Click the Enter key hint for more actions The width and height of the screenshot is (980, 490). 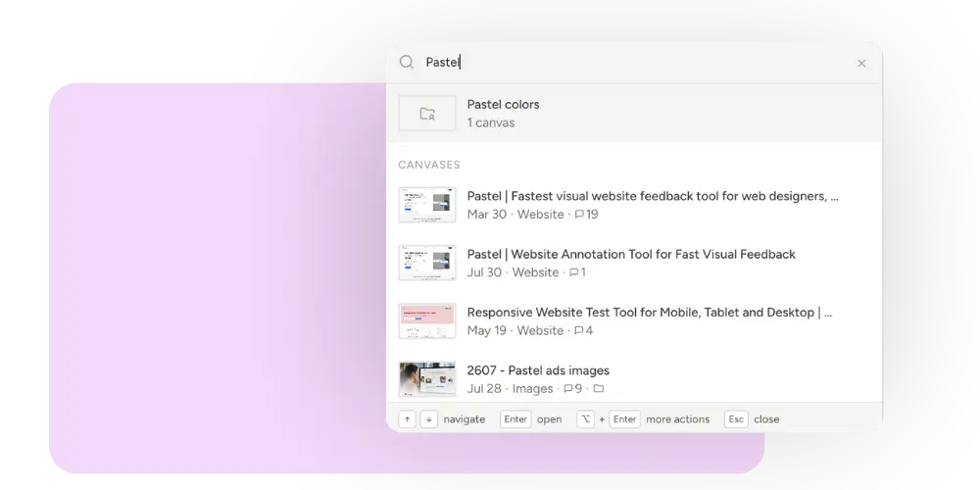coord(625,419)
